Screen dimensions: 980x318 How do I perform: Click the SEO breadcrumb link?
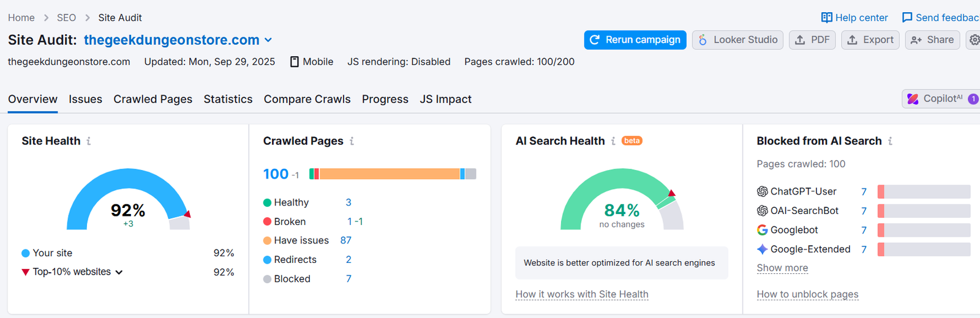66,18
